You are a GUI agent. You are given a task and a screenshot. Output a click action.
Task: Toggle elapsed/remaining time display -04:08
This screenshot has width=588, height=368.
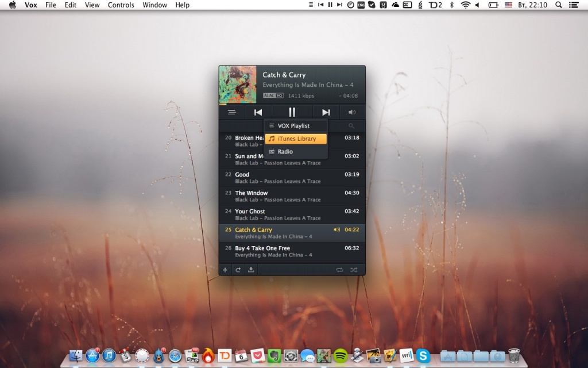coord(348,95)
